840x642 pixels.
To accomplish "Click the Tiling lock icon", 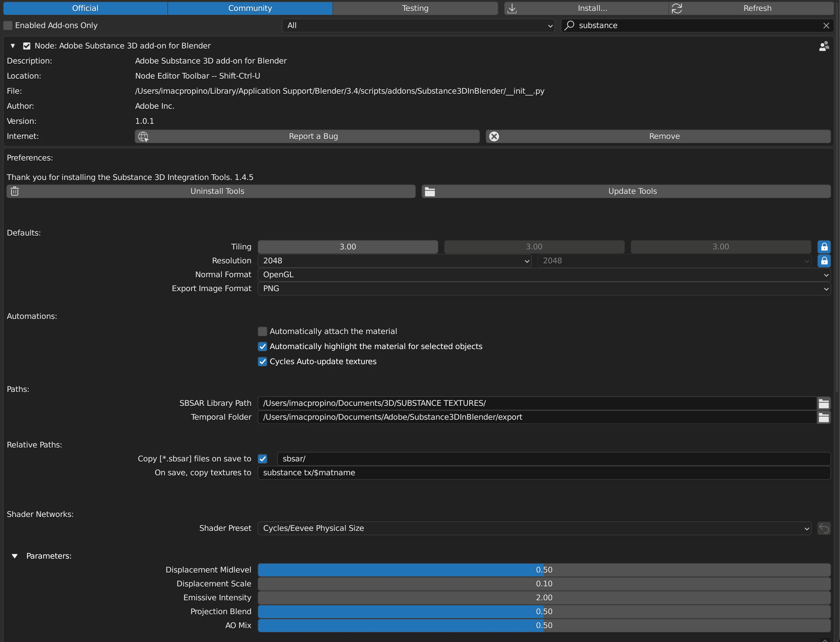I will [x=824, y=247].
